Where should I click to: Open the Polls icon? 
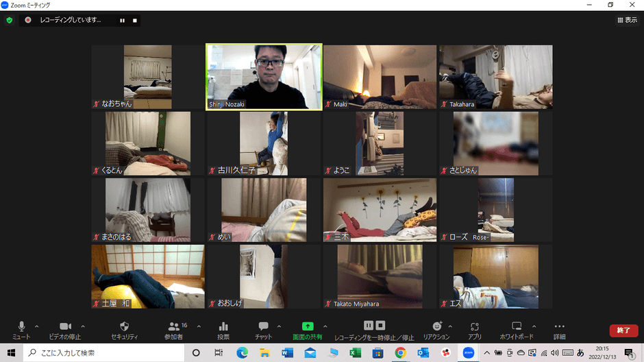tap(223, 330)
